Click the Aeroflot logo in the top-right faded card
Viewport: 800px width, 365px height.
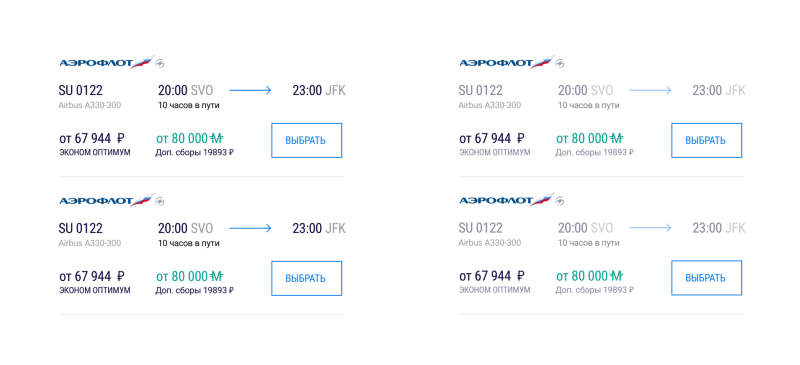click(x=507, y=62)
